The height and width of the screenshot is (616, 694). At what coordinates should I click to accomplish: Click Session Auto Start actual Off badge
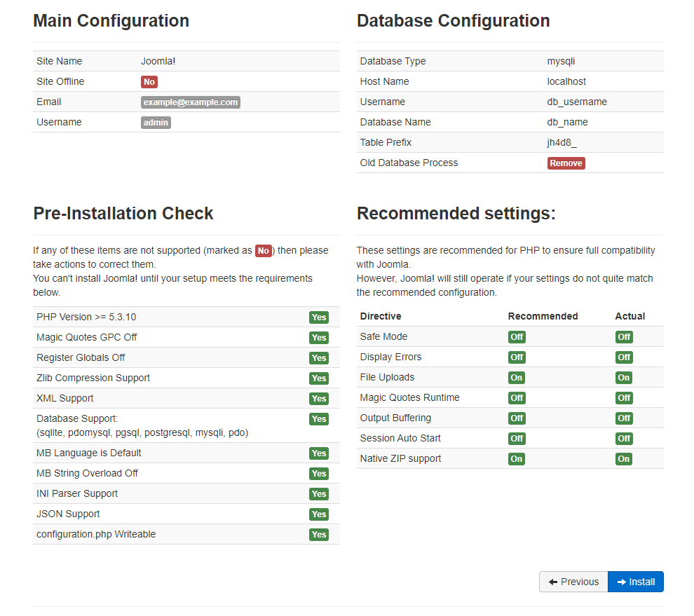tap(624, 439)
